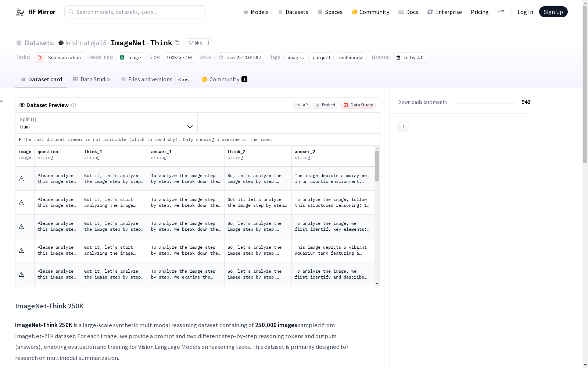Image resolution: width=588 pixels, height=368 pixels.
Task: Expand the full dataset viewer unavailable notice
Action: pos(146,139)
